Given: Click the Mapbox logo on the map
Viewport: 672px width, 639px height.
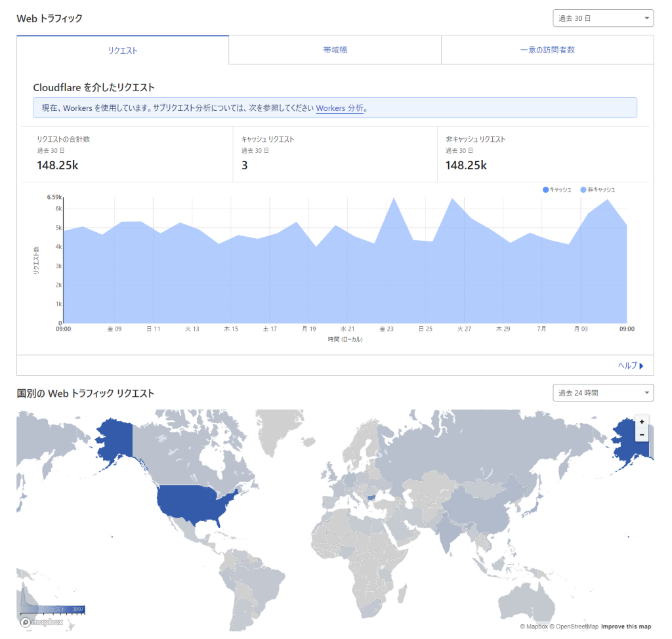Looking at the screenshot, I should coord(41,622).
